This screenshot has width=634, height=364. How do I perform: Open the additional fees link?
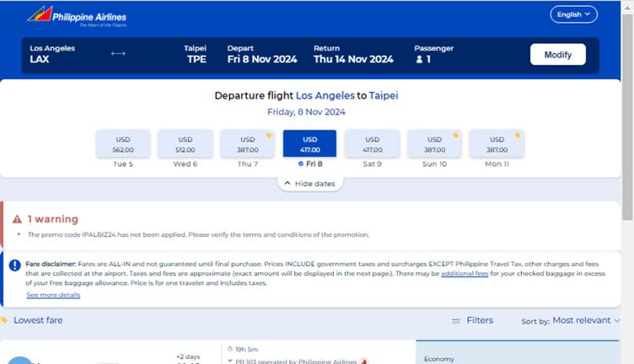(465, 274)
